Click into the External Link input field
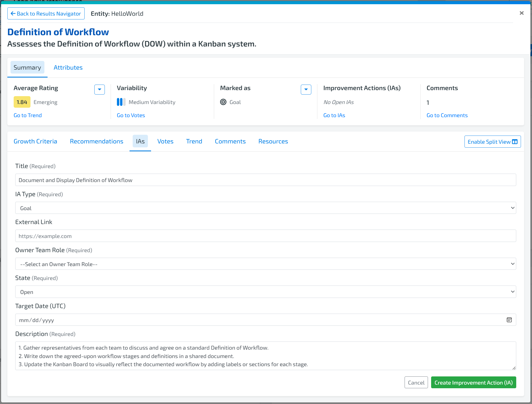The width and height of the screenshot is (532, 404). 265,236
